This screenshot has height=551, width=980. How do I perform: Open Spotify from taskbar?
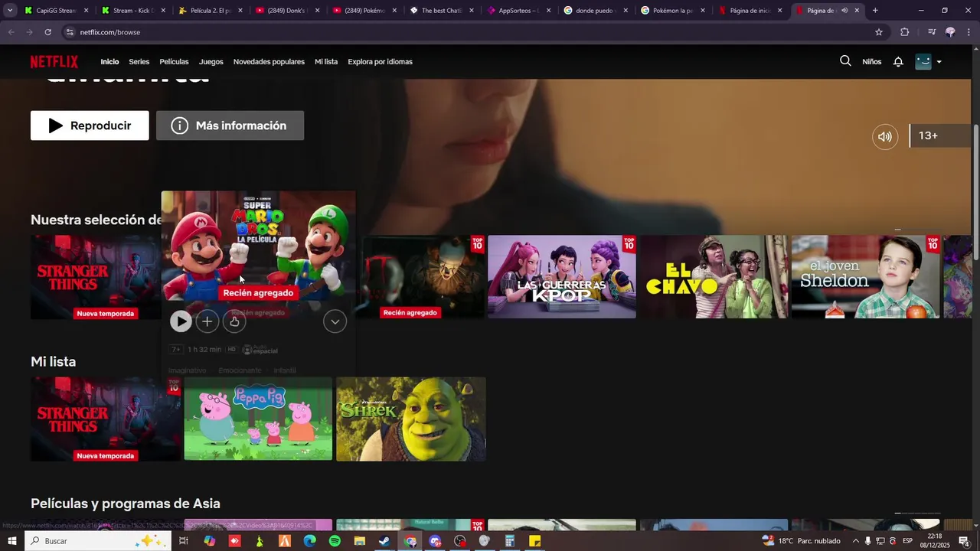pos(335,541)
